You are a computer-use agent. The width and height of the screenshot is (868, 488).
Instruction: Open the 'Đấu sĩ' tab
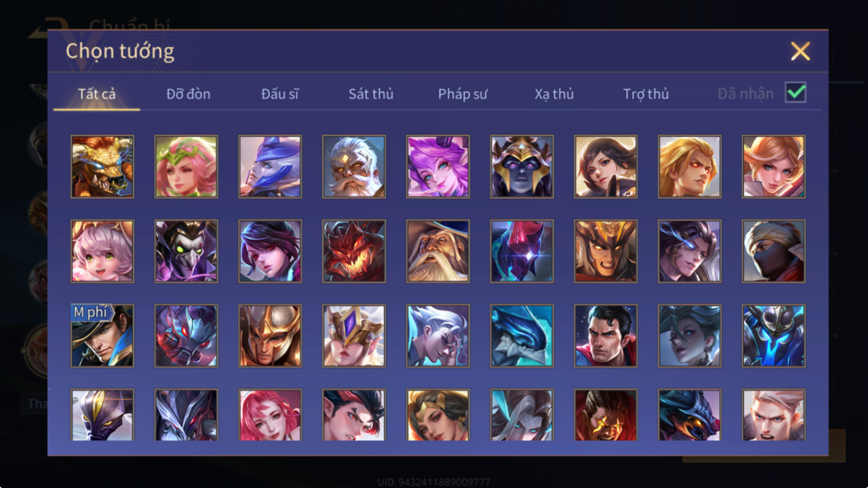[x=280, y=94]
